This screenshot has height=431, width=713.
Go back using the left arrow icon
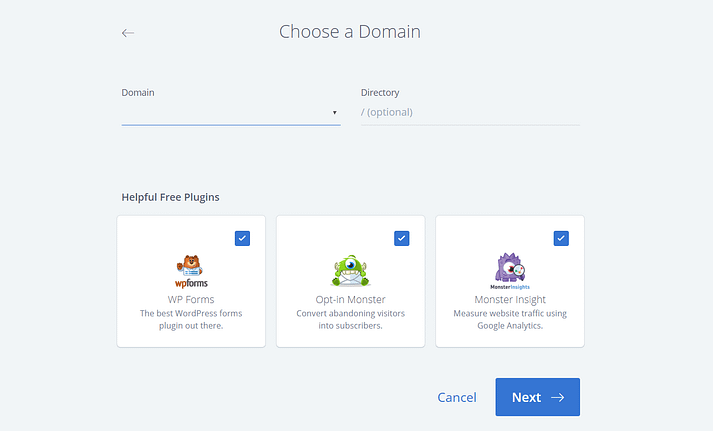128,33
